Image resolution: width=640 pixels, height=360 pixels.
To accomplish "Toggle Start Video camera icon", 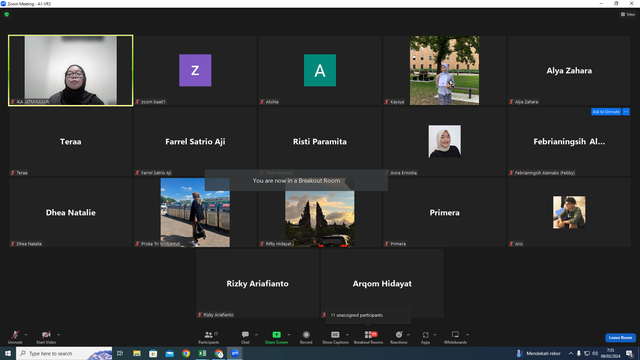I will 46,335.
